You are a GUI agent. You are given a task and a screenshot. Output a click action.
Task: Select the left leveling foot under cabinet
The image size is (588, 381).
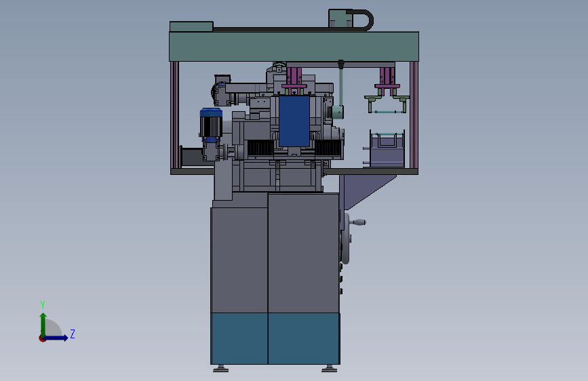click(220, 369)
